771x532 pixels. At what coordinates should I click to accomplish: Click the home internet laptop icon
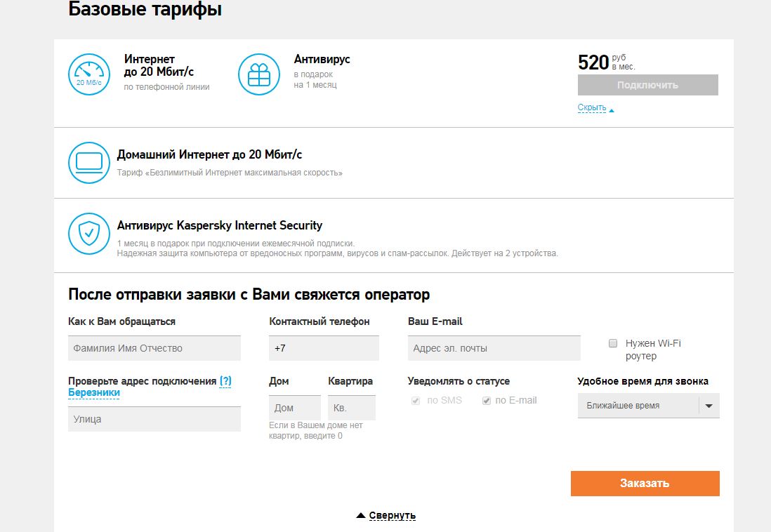(x=89, y=163)
